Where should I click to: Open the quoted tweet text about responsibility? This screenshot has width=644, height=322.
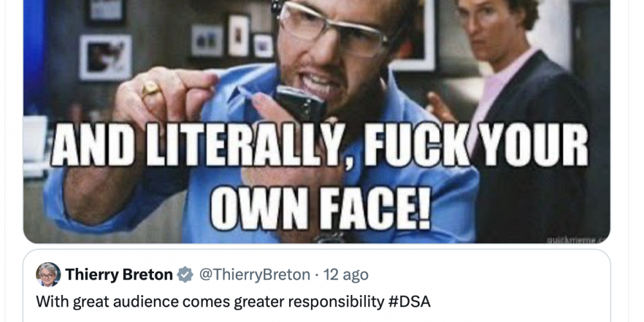[x=233, y=302]
